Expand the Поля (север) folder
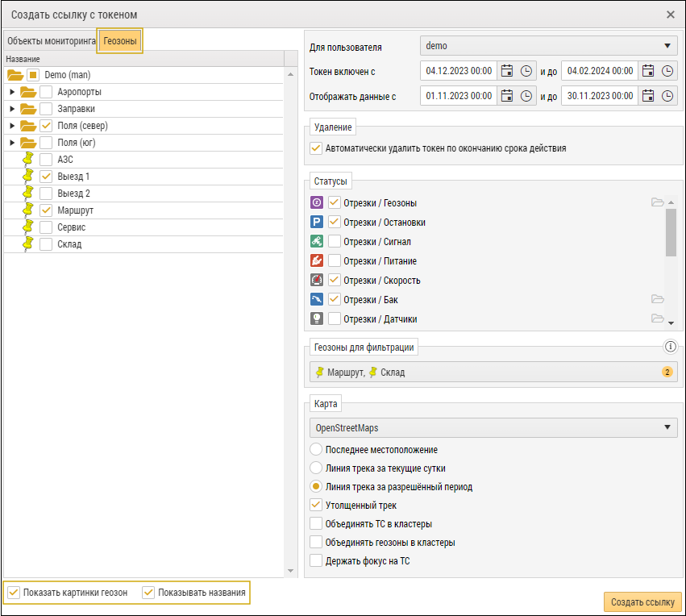Viewport: 686px width, 616px height. coord(12,126)
